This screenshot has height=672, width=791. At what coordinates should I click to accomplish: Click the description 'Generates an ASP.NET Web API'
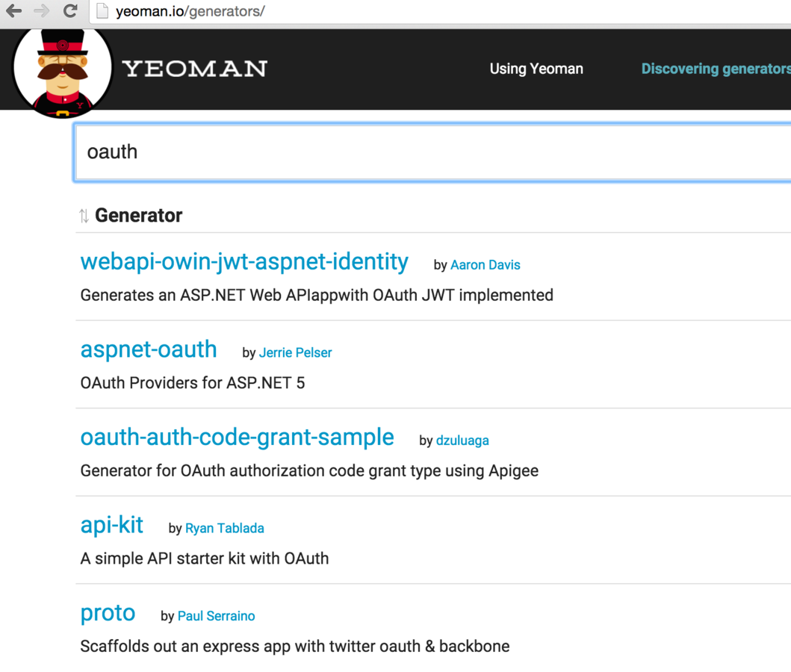tap(317, 295)
